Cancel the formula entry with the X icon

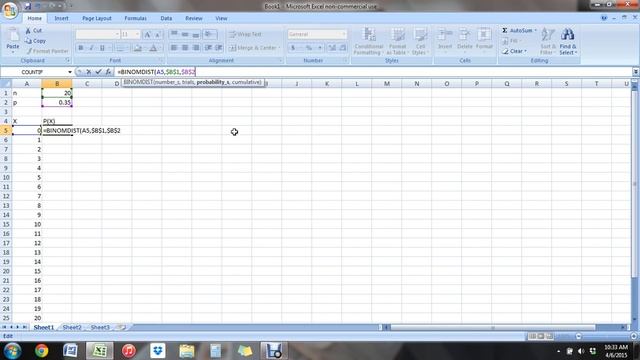[89, 72]
